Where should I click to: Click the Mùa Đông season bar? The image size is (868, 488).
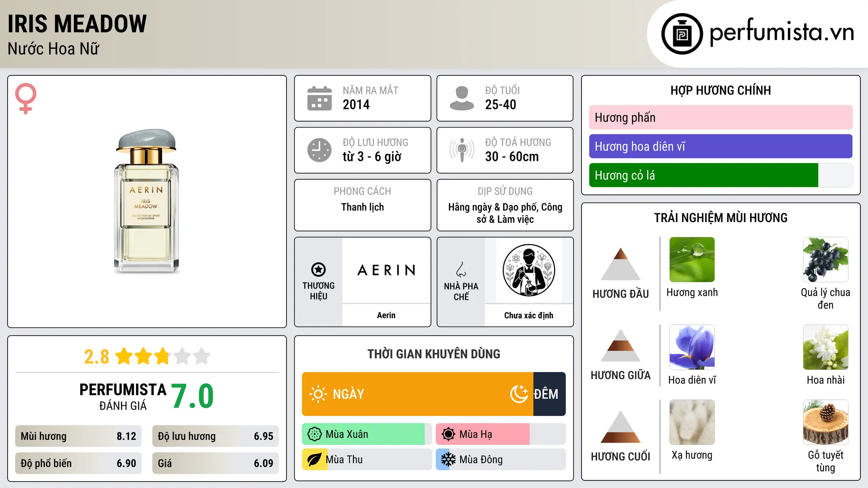pyautogui.click(x=501, y=460)
